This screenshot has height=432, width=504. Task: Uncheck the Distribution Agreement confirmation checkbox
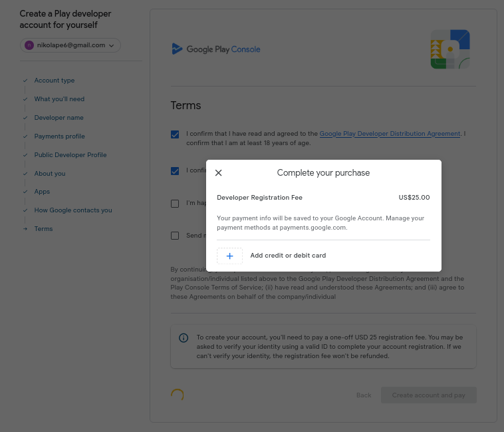pos(175,134)
